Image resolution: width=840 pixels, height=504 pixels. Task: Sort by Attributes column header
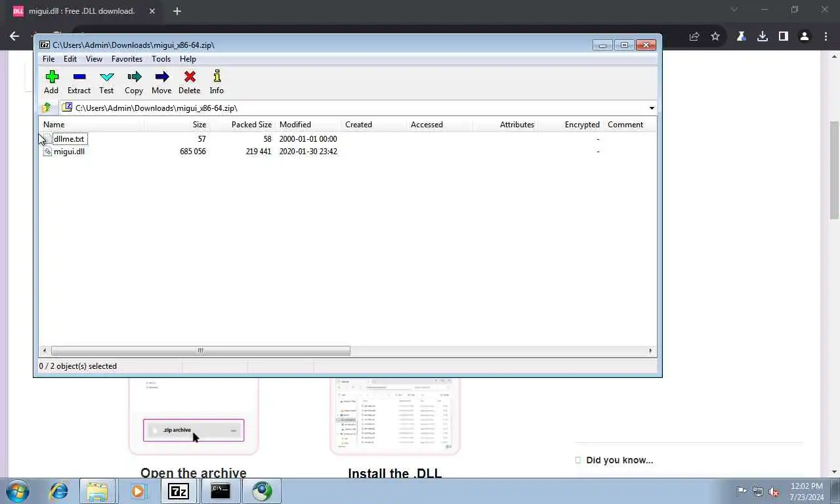505,125
